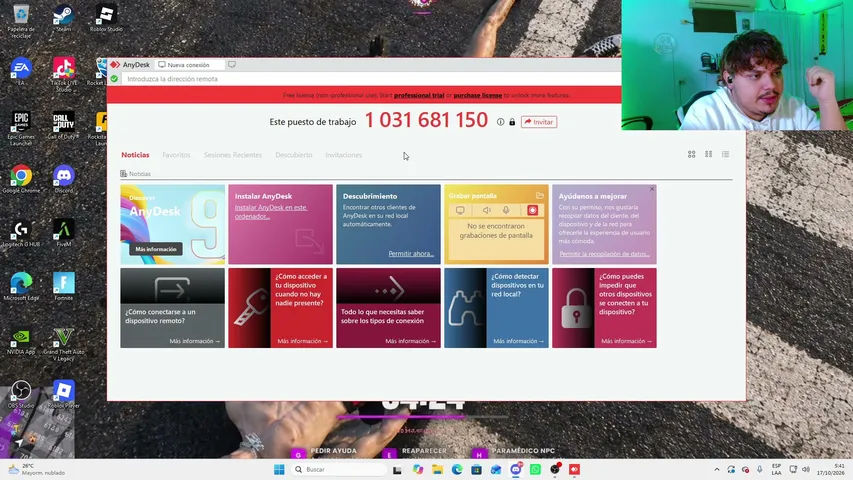Toggle the microphone icon in Grabar pantalla card
Screen dimensions: 853x480
point(506,210)
